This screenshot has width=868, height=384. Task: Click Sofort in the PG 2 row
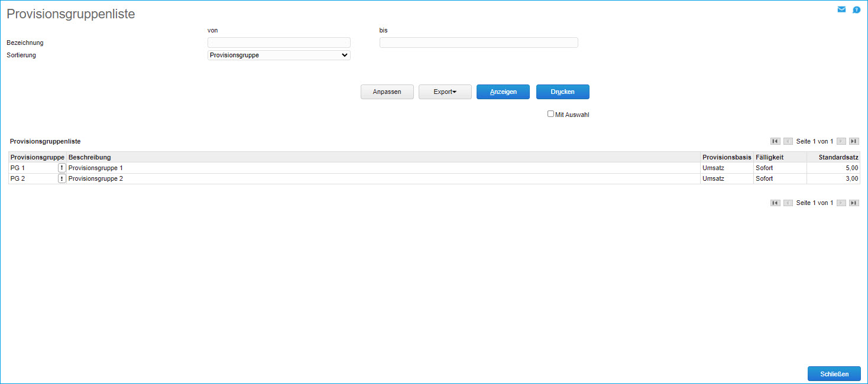pos(765,178)
